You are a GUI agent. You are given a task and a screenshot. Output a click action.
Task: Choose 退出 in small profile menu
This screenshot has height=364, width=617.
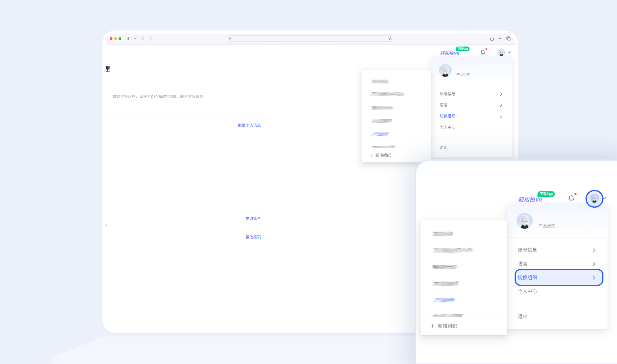coord(444,148)
